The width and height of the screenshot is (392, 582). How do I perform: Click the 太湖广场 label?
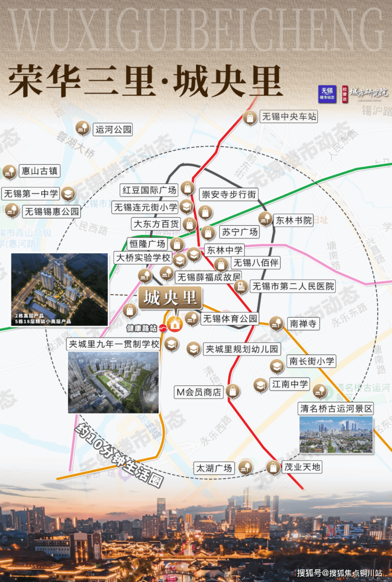213,468
